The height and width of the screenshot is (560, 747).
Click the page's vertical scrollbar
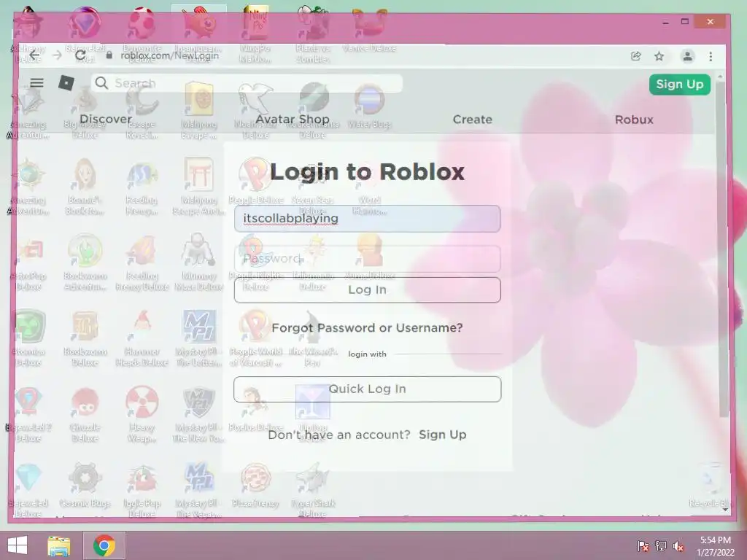(723, 248)
